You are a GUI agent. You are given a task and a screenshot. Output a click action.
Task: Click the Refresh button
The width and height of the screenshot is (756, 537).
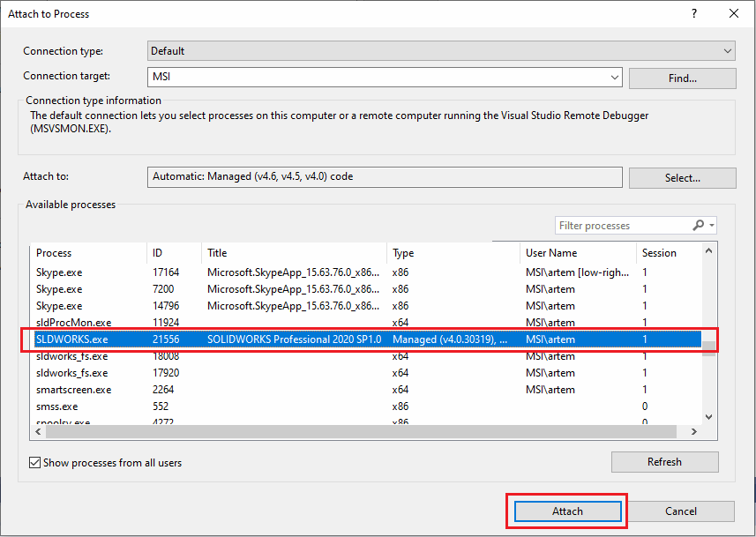coord(664,462)
